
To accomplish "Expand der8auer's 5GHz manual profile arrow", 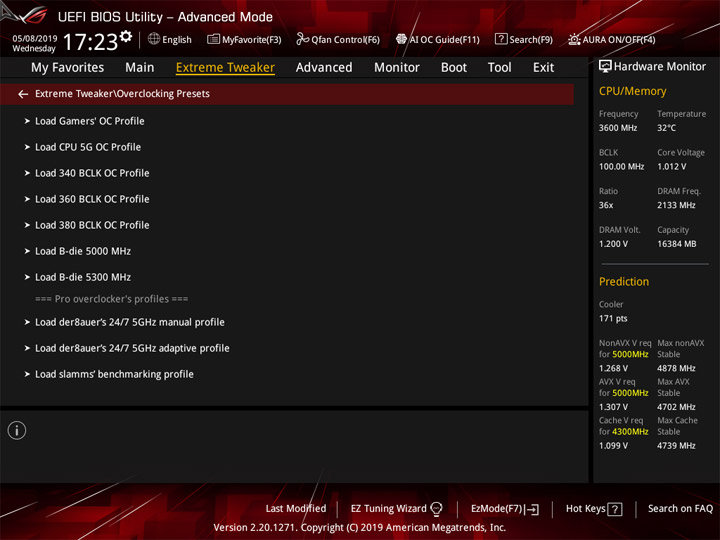I will [x=27, y=322].
